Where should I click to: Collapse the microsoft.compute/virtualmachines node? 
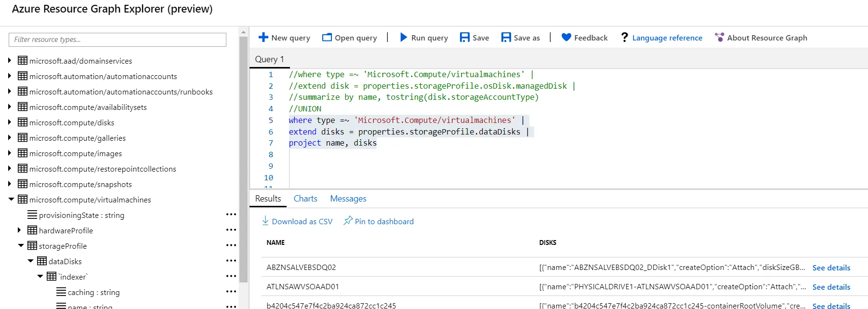point(11,199)
